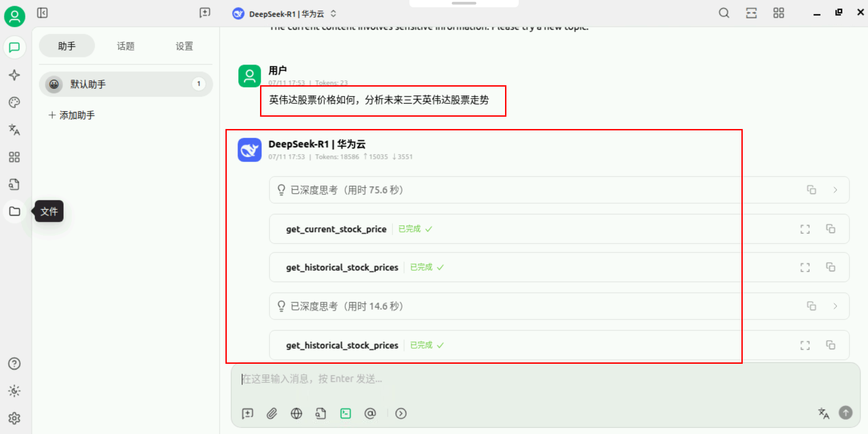This screenshot has height=434, width=868.
Task: Fullscreen the first get_historical_stock_prices result
Action: coord(805,268)
